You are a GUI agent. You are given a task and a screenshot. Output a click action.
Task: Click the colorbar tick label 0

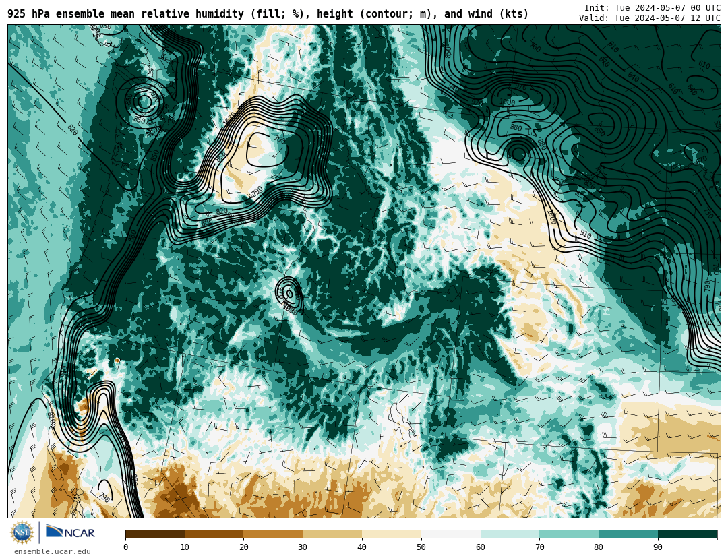pyautogui.click(x=126, y=547)
